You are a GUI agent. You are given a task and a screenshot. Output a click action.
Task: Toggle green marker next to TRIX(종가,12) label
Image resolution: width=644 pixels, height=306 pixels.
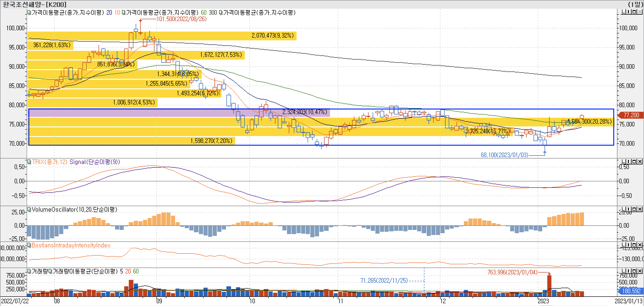tap(29, 162)
